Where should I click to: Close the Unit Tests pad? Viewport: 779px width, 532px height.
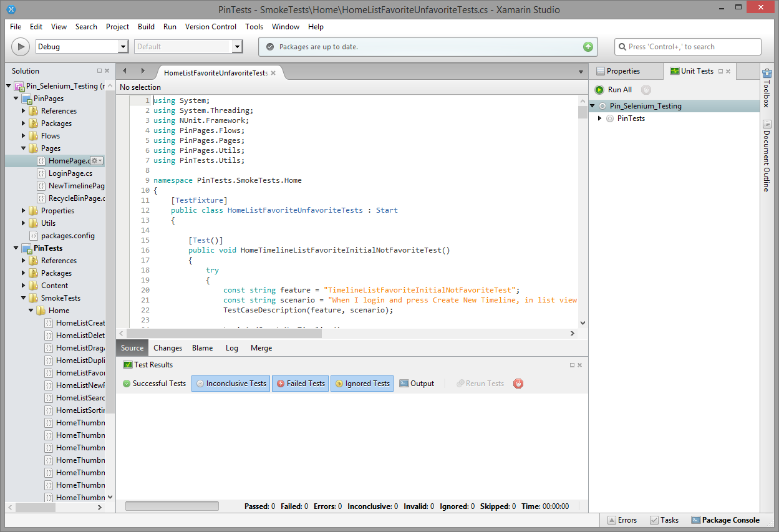tap(728, 71)
